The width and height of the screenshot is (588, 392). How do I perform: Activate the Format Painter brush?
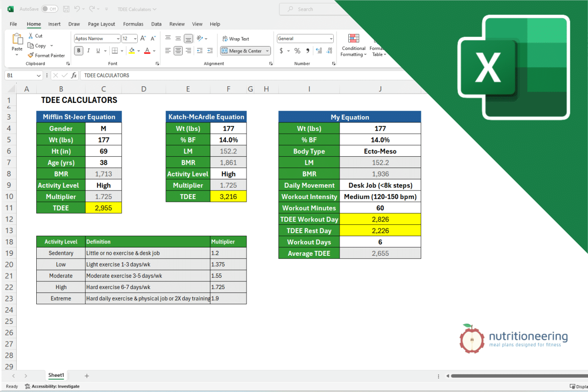coord(31,55)
